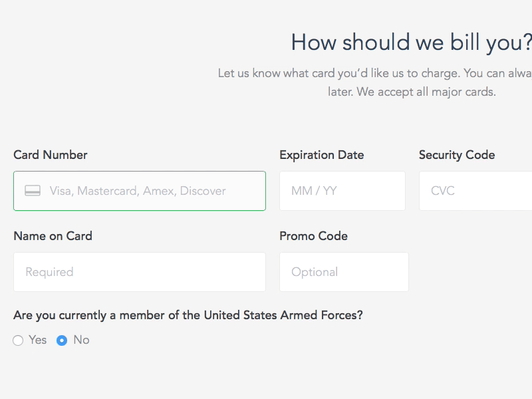
Task: Click the 'We accept all major cards' text
Action: click(x=426, y=92)
